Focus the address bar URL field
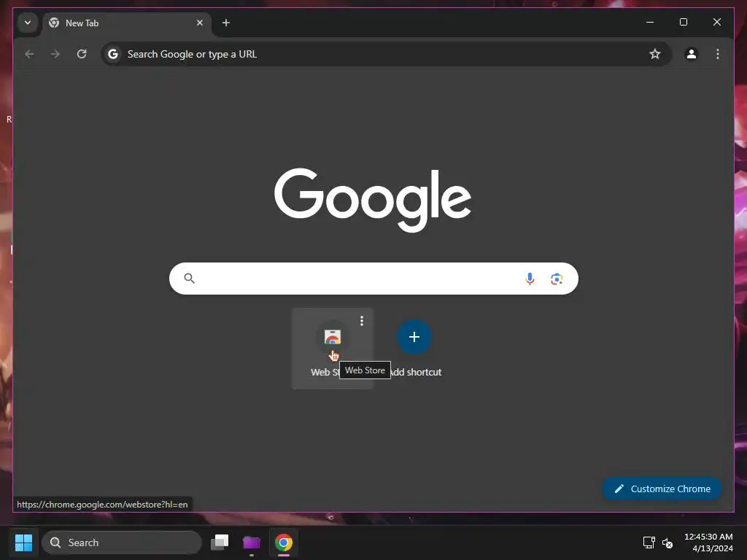 [x=386, y=54]
